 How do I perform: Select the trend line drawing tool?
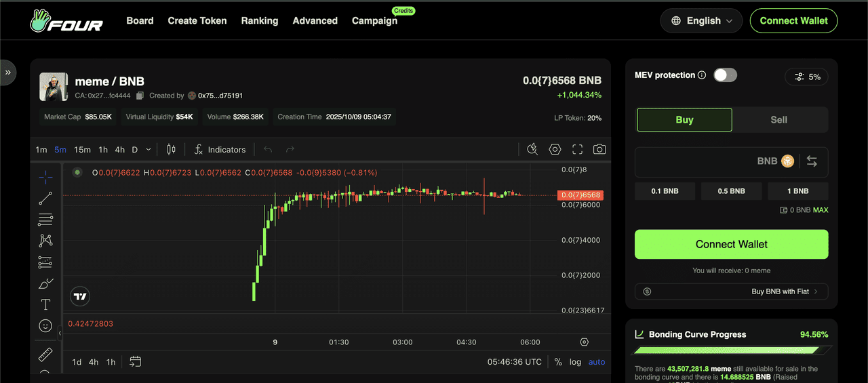pyautogui.click(x=45, y=199)
